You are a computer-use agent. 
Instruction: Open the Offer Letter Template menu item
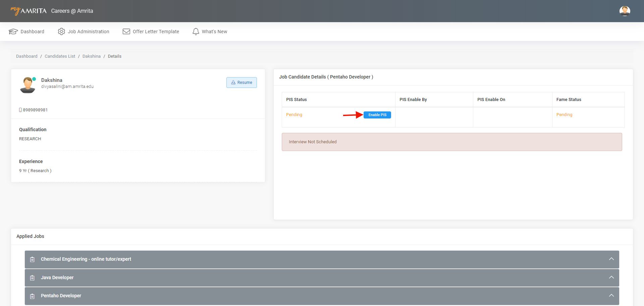pyautogui.click(x=156, y=32)
